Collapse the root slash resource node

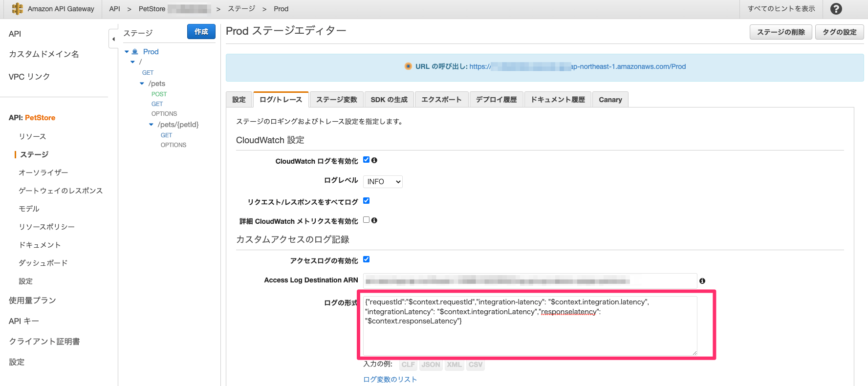[132, 62]
